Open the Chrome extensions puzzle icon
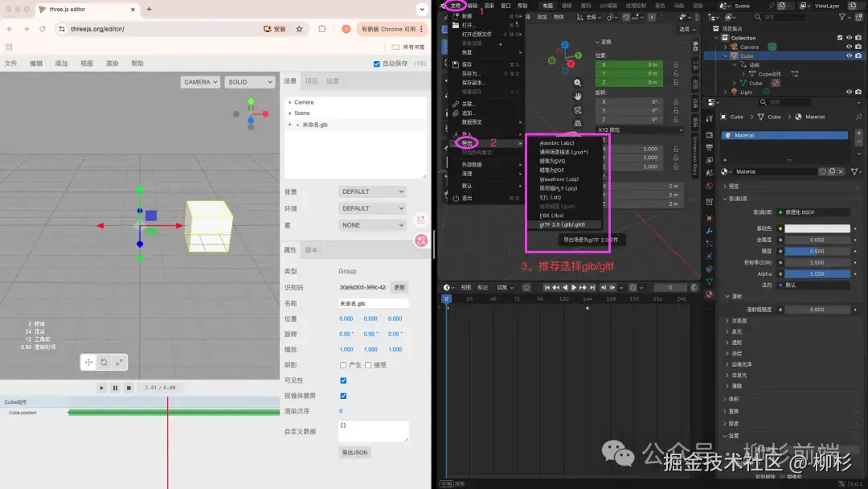868x489 pixels. 322,29
